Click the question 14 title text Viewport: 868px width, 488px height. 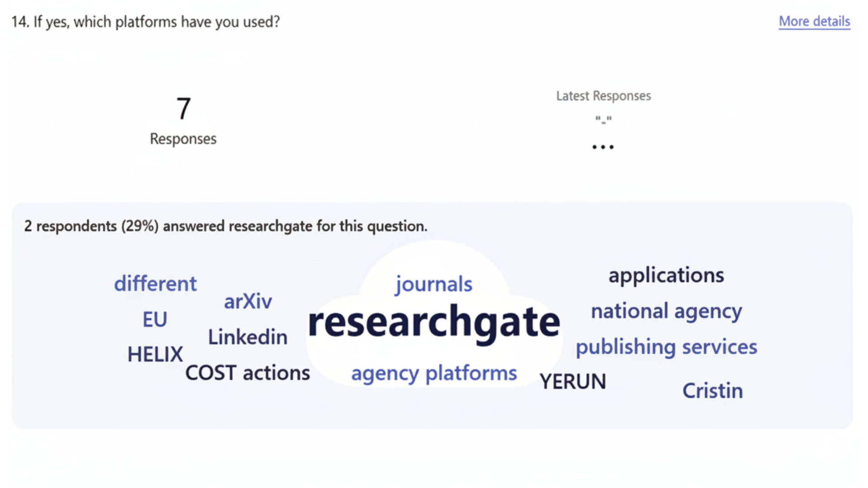point(146,22)
